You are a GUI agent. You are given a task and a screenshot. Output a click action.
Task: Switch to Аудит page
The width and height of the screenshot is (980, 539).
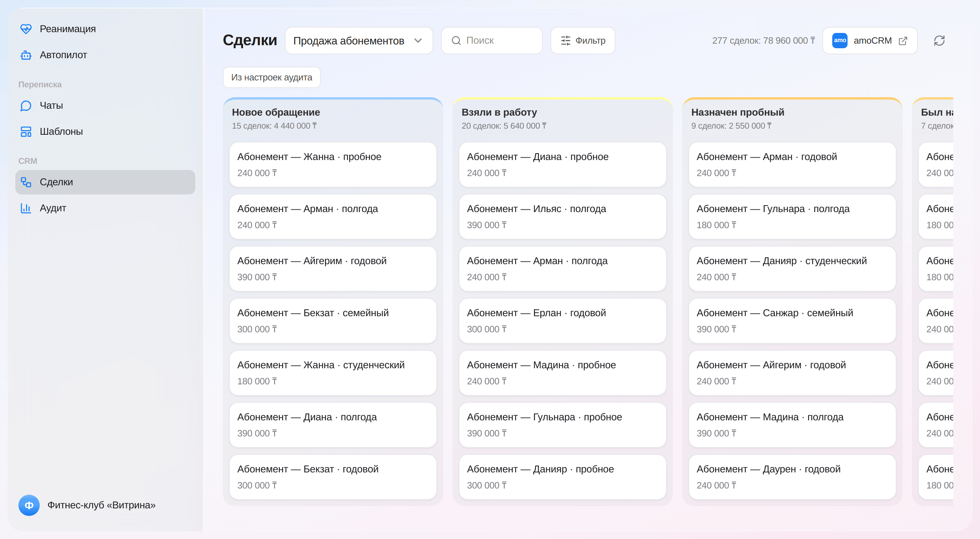[105, 208]
